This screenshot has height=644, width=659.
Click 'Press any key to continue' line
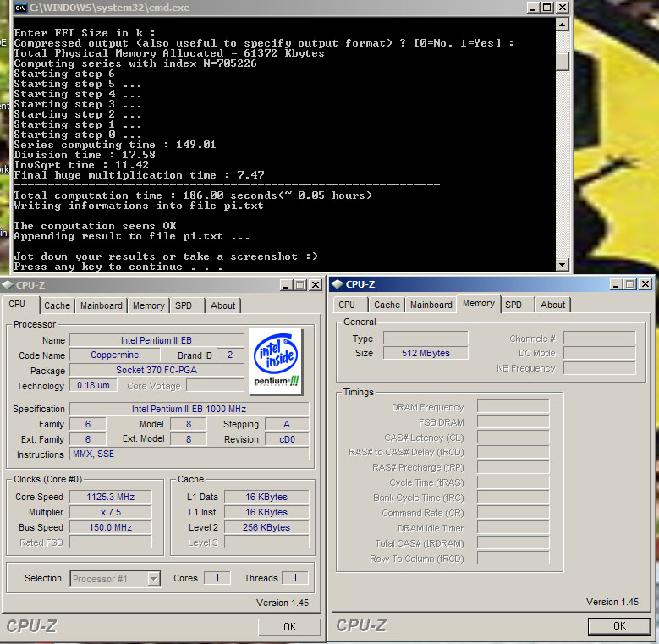click(118, 267)
